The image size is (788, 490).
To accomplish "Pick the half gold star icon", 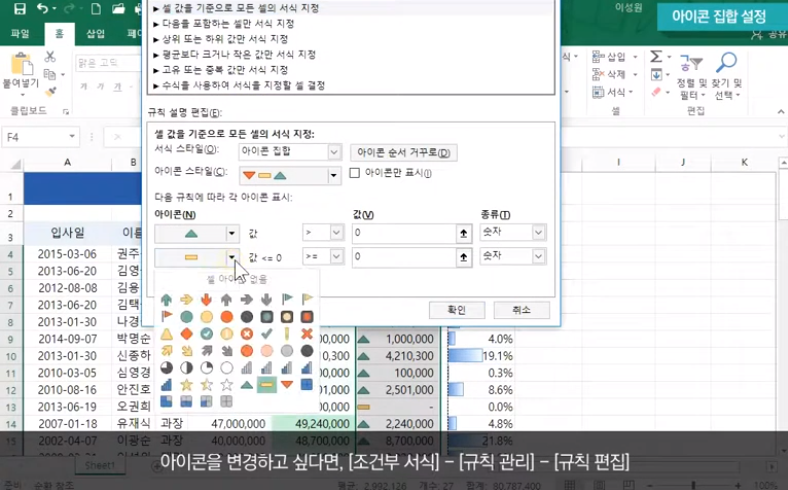I will point(207,385).
